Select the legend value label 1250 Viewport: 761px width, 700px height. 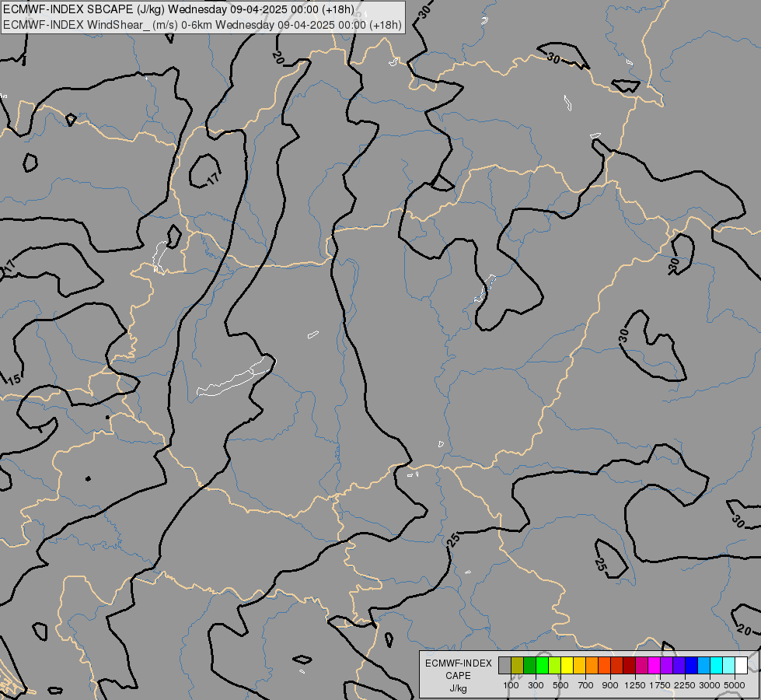(635, 685)
